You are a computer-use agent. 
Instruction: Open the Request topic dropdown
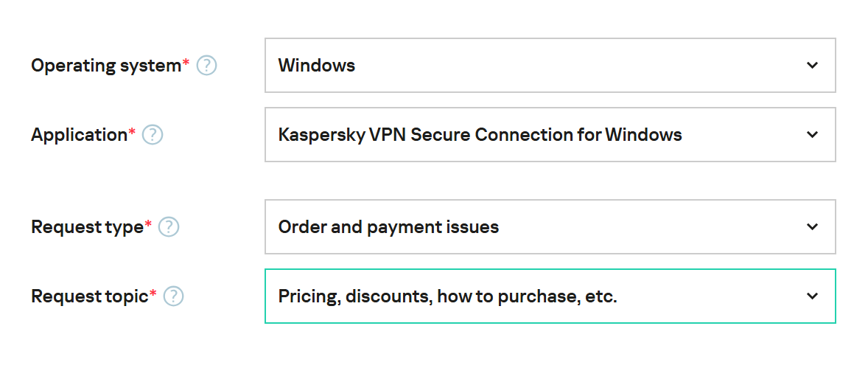pos(550,296)
